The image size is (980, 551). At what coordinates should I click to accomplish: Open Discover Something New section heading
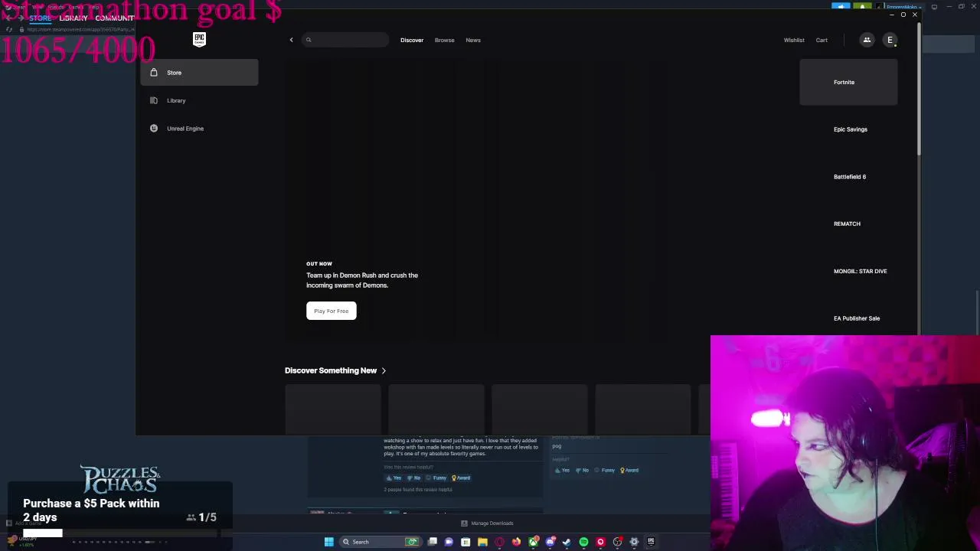coord(331,370)
